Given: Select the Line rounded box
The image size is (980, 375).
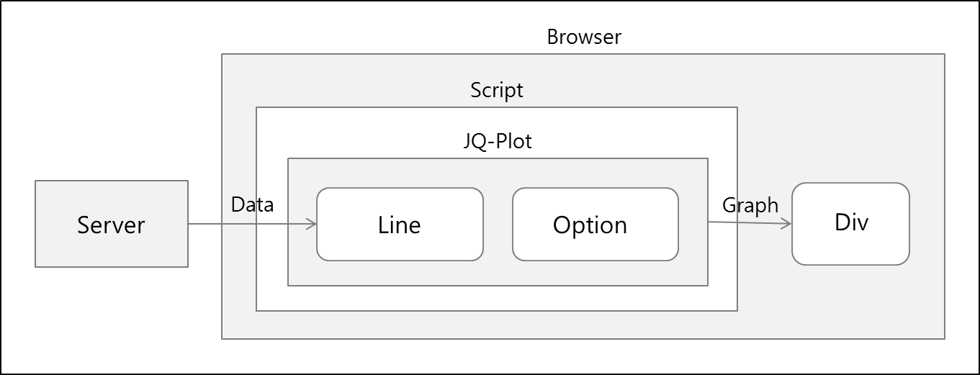Looking at the screenshot, I should [400, 224].
